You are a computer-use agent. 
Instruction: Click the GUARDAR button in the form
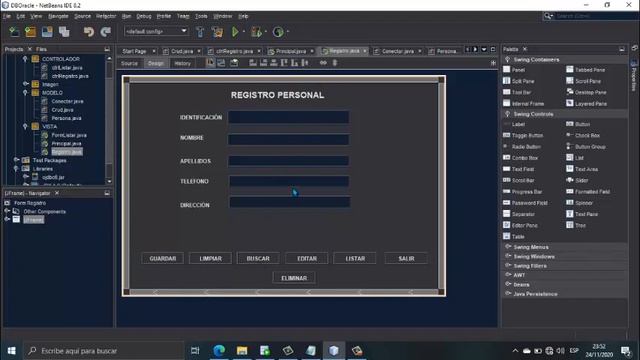point(162,258)
